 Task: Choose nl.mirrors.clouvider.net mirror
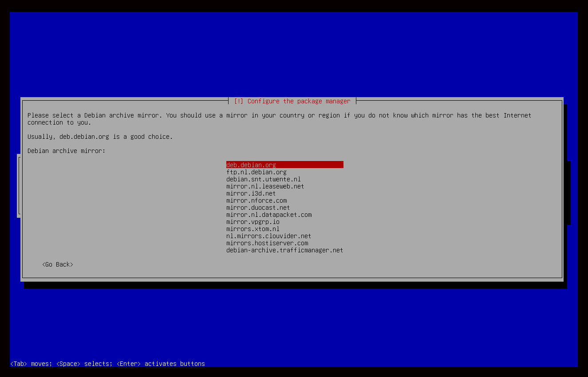[x=268, y=236]
